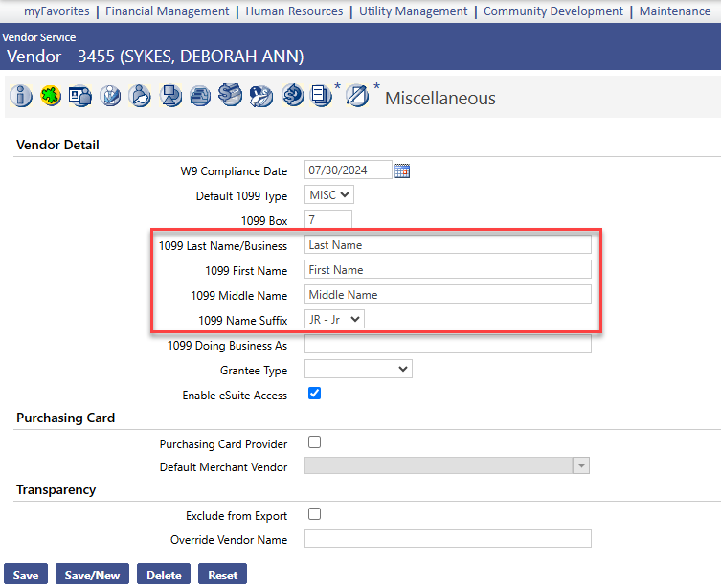This screenshot has width=721, height=588.
Task: Click the person with checkmark icon
Action: coord(110,96)
